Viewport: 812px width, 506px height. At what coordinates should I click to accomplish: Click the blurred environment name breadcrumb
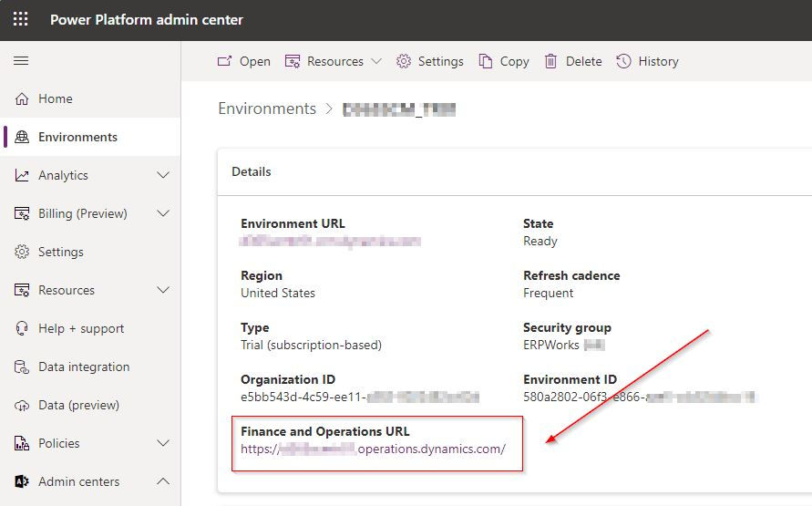tap(399, 109)
